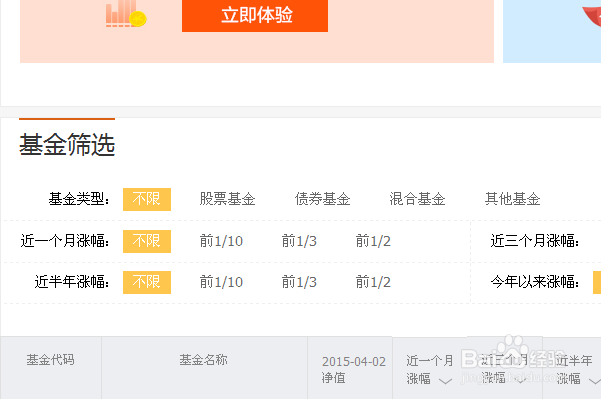Open the blue banner on the right

click(x=552, y=31)
